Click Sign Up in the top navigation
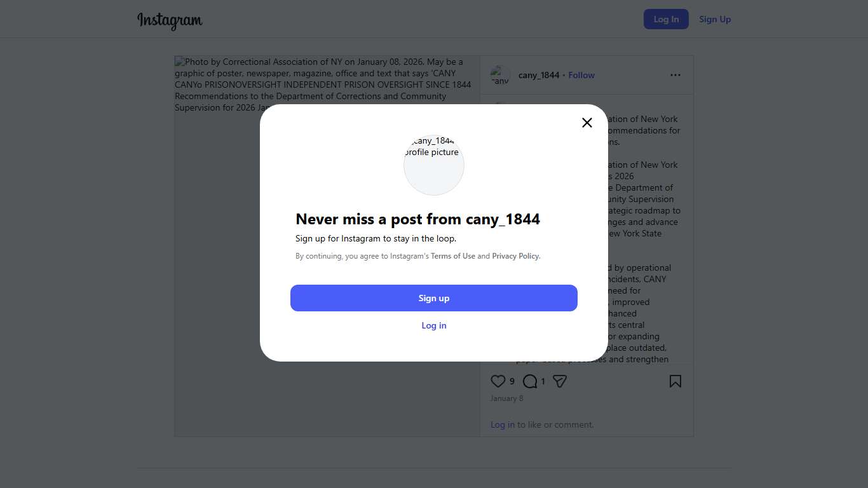The width and height of the screenshot is (868, 488). (x=715, y=19)
